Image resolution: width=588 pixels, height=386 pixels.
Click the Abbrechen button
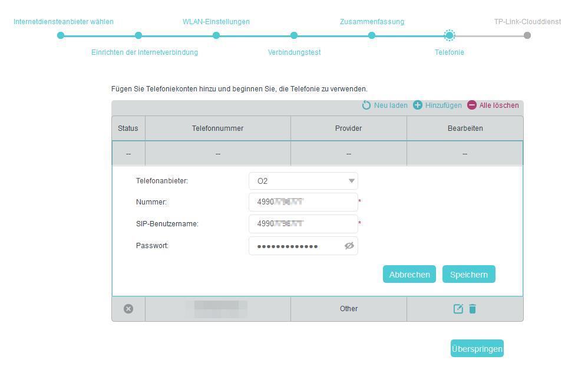point(409,273)
